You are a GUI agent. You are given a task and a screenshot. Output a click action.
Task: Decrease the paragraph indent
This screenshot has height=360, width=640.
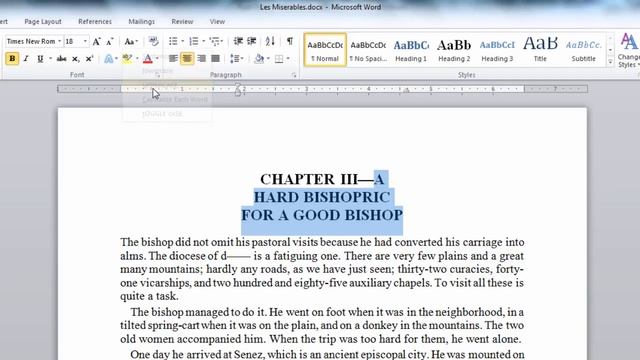coord(238,41)
